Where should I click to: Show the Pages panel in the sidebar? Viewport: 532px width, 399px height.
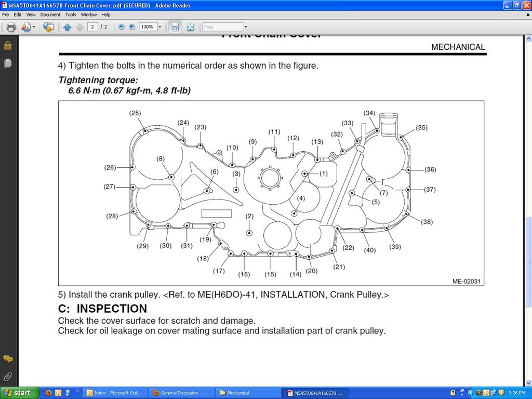coord(7,62)
